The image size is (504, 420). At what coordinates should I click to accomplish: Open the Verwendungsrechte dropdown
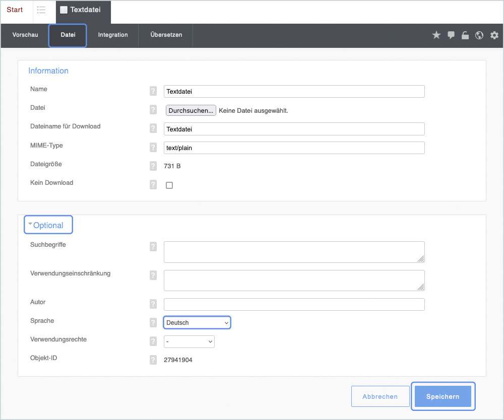(x=189, y=342)
